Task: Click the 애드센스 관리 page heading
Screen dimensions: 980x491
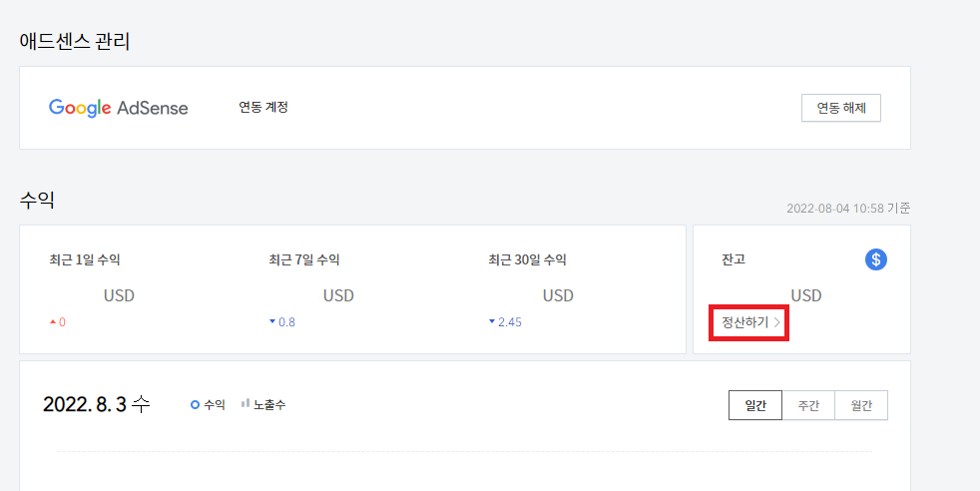Action: coord(75,41)
